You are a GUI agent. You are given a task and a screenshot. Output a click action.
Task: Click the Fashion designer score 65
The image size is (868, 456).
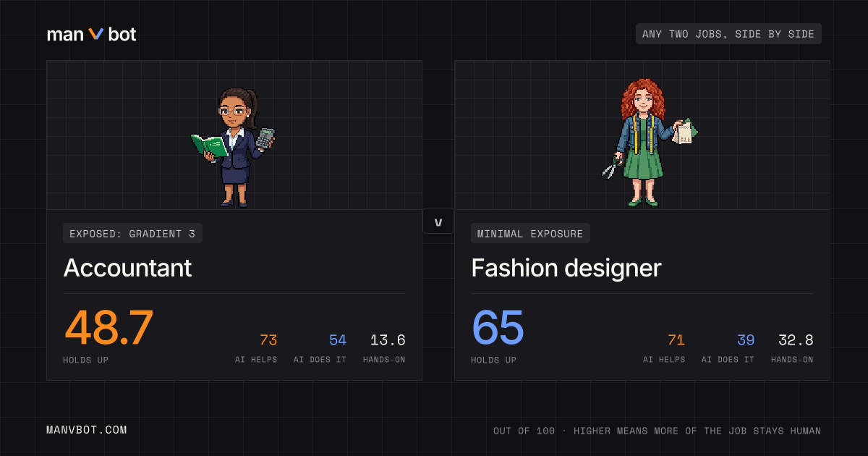click(x=498, y=327)
